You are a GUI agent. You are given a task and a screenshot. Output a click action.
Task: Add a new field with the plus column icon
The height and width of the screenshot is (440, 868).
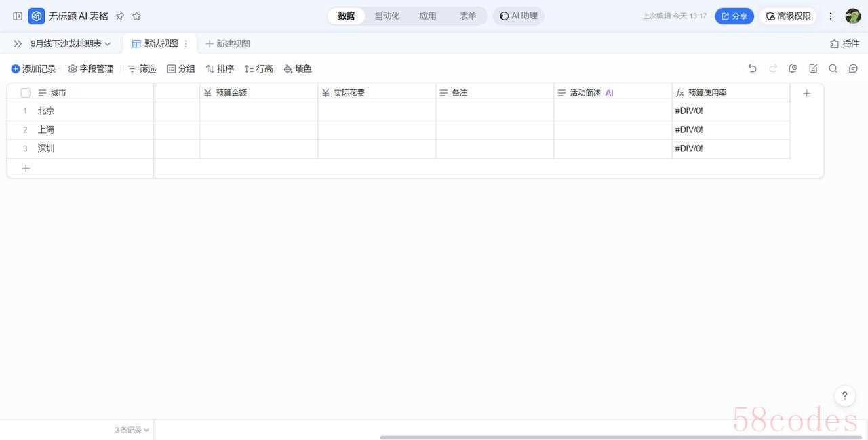click(806, 93)
